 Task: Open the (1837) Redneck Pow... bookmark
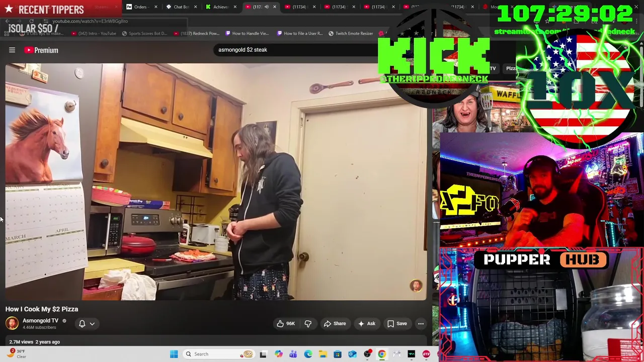[x=196, y=33]
